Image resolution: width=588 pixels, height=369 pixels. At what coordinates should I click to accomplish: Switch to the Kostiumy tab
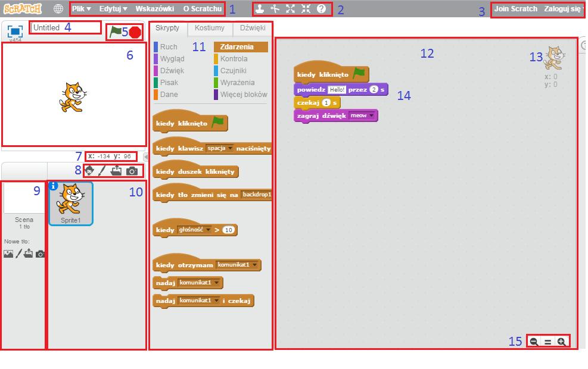tap(209, 28)
